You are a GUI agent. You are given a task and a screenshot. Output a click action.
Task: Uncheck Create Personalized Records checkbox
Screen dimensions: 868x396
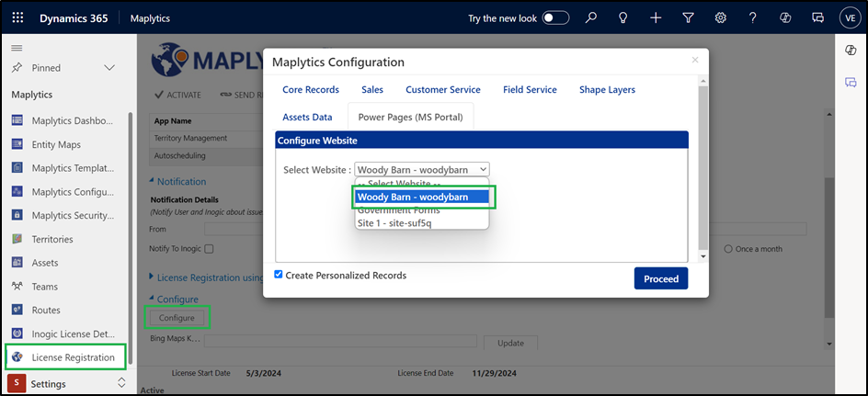point(279,275)
